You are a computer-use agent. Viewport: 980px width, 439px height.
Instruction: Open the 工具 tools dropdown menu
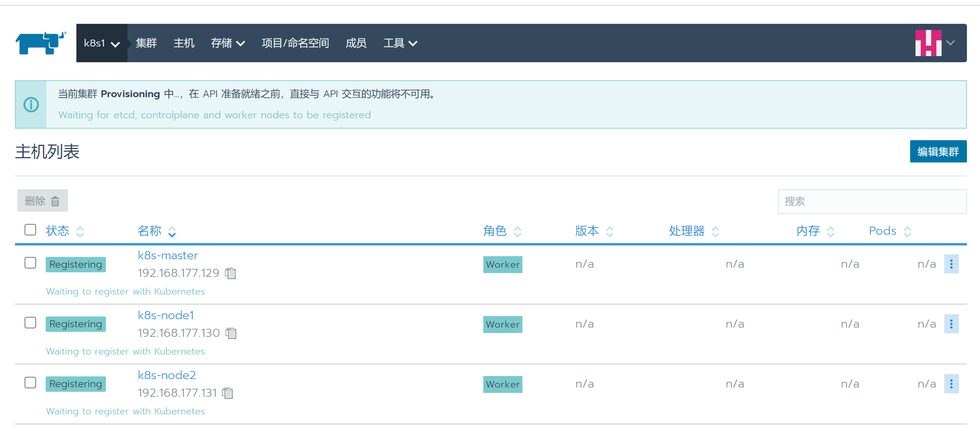pos(400,43)
